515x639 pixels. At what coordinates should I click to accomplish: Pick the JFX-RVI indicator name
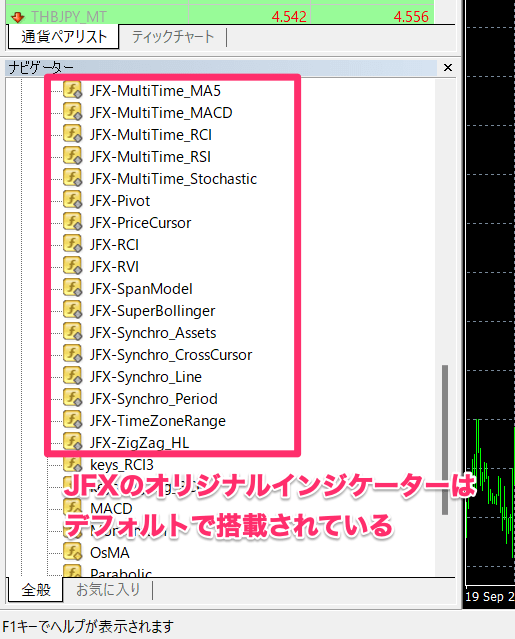(114, 267)
